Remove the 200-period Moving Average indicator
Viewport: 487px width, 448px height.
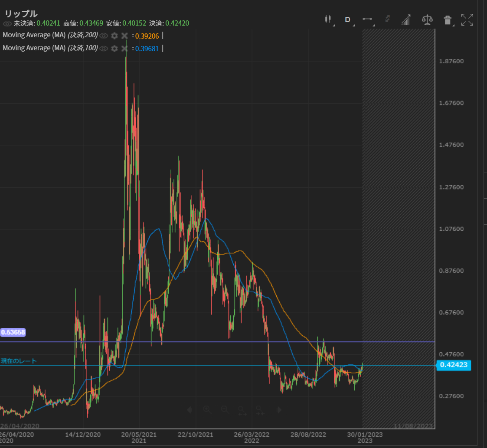tap(124, 36)
